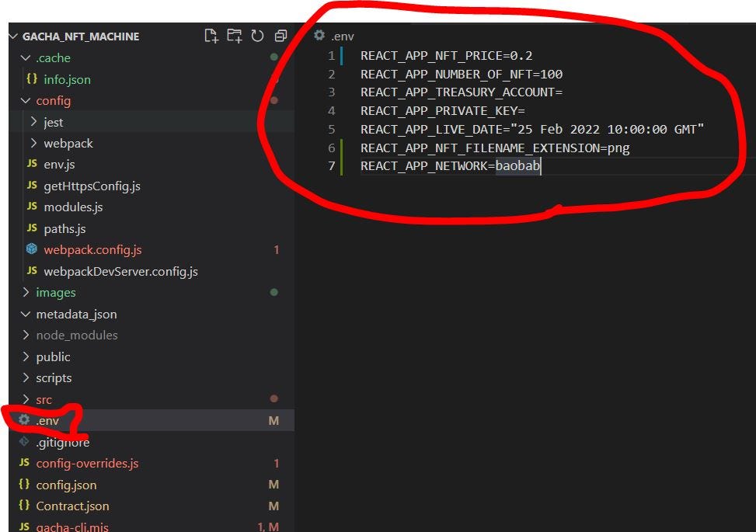This screenshot has width=756, height=532.
Task: Click the webpack cube icon of webpack.config.js
Action: click(x=32, y=249)
